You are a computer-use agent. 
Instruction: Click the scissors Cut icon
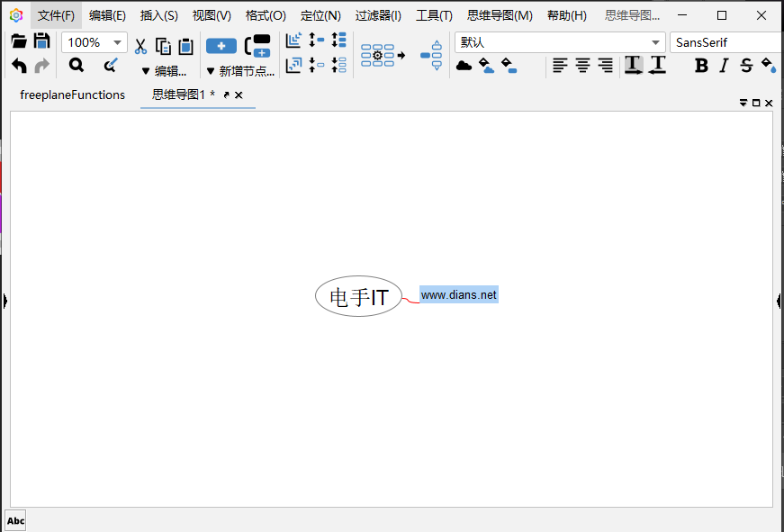point(140,47)
